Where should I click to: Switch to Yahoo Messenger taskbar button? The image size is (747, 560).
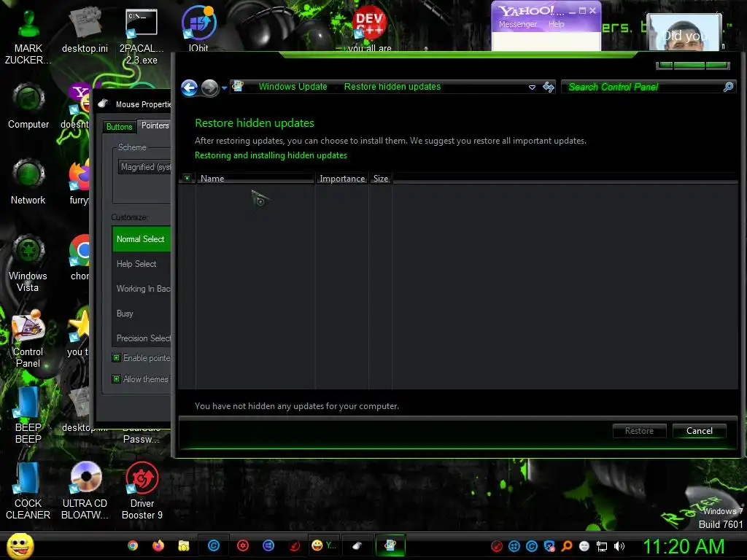click(x=323, y=545)
